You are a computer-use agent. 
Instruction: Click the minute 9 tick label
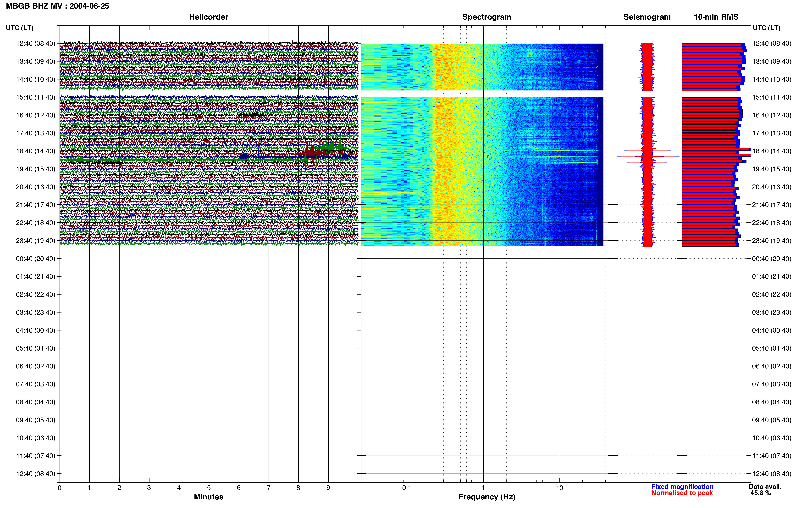328,487
